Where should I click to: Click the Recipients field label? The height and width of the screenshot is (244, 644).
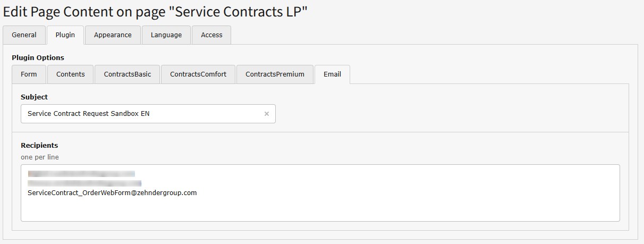tap(39, 145)
